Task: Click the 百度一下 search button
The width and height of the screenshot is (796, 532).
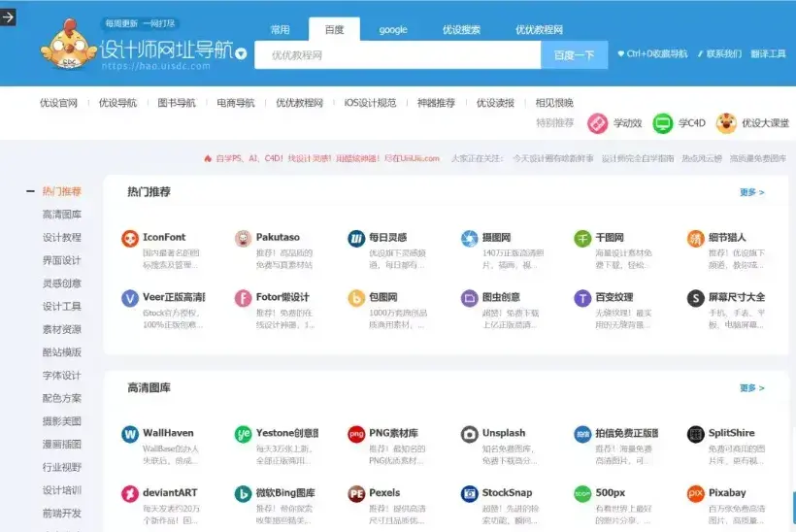Action: click(x=574, y=54)
